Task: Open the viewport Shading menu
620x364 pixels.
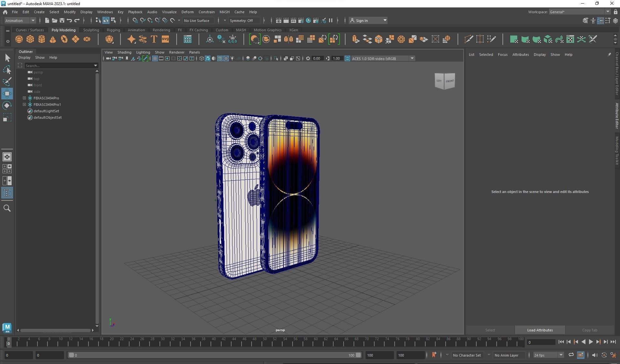Action: [124, 52]
